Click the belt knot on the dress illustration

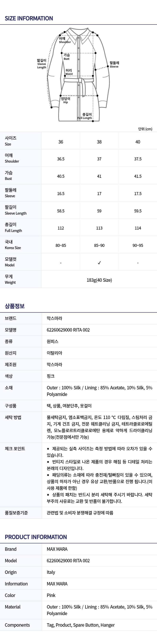80,80
